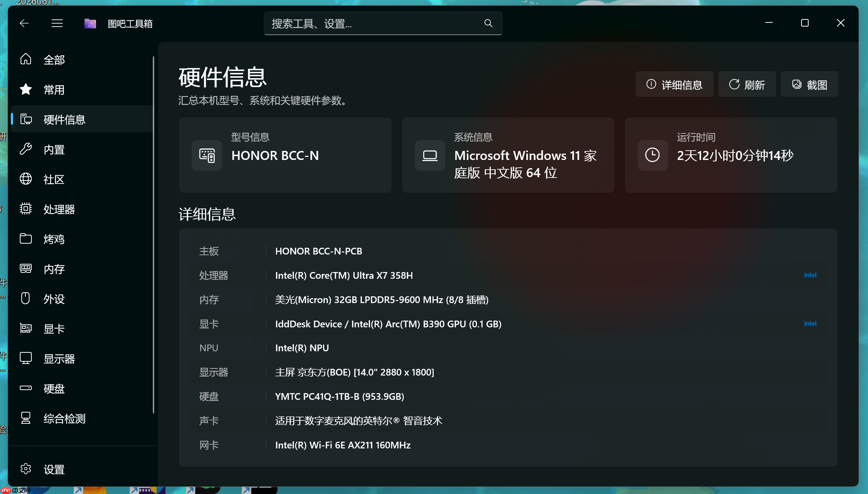The width and height of the screenshot is (868, 494).
Task: Click the 运行时间 clock icon
Action: [x=652, y=155]
